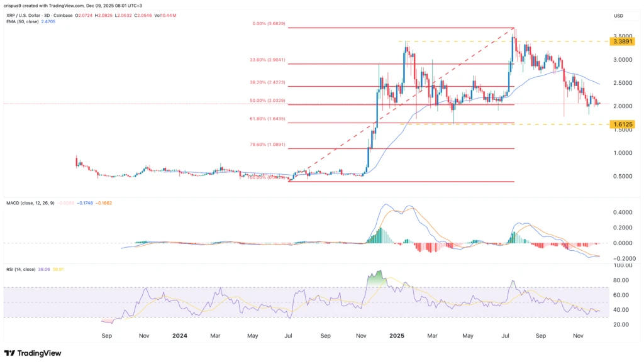This screenshot has height=364, width=644.
Task: Select the 2024 label on the time axis
Action: click(x=180, y=336)
